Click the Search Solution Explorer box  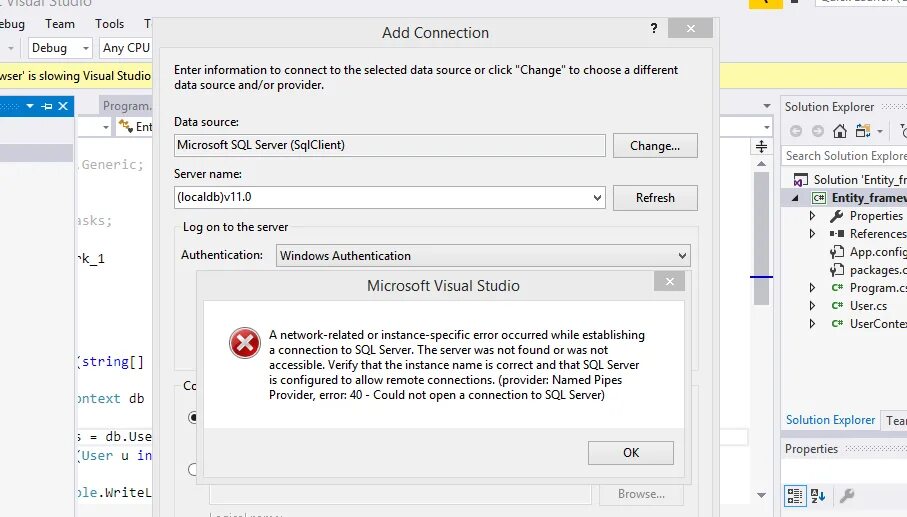[844, 156]
